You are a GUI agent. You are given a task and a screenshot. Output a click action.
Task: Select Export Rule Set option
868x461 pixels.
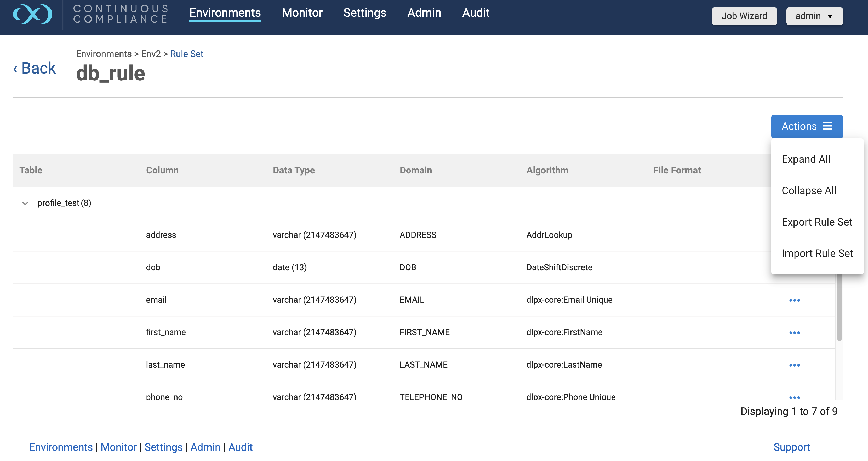click(x=816, y=222)
